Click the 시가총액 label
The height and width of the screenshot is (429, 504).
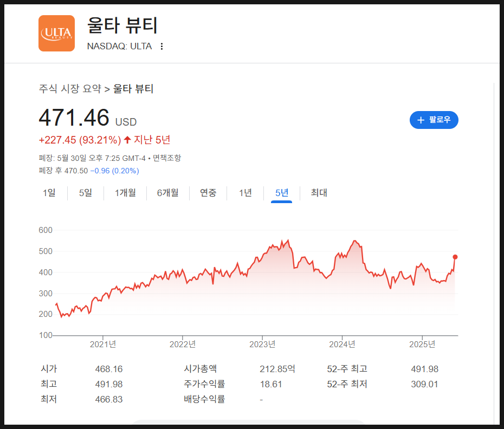coord(201,368)
